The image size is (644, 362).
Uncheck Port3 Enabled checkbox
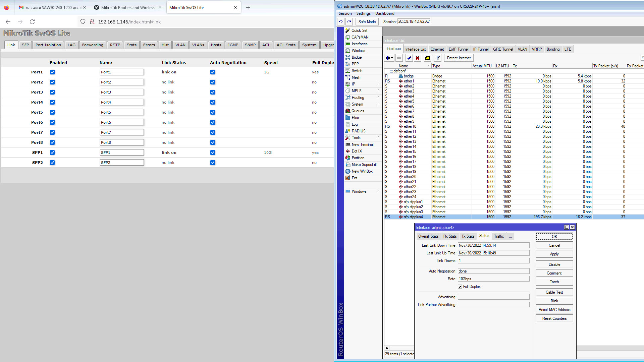[x=52, y=92]
